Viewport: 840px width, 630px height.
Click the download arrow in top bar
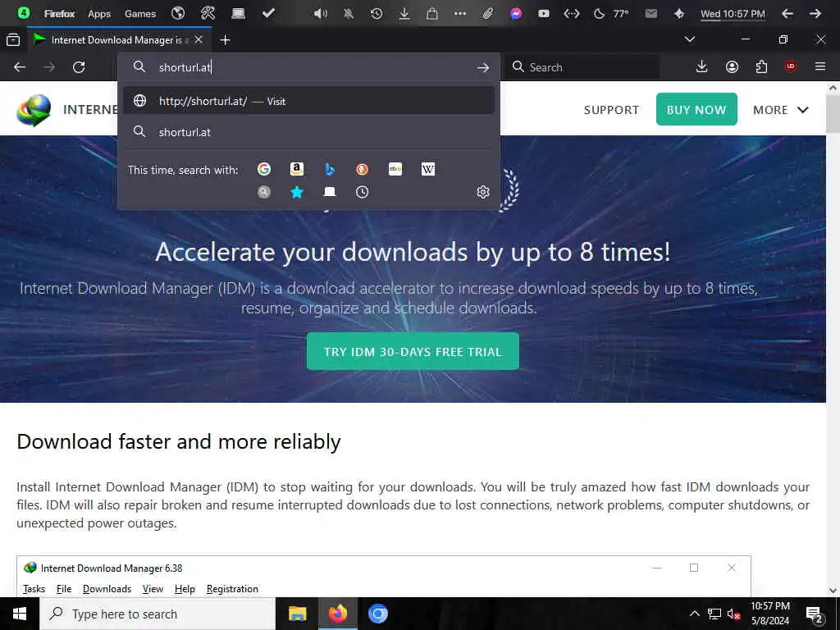404,13
